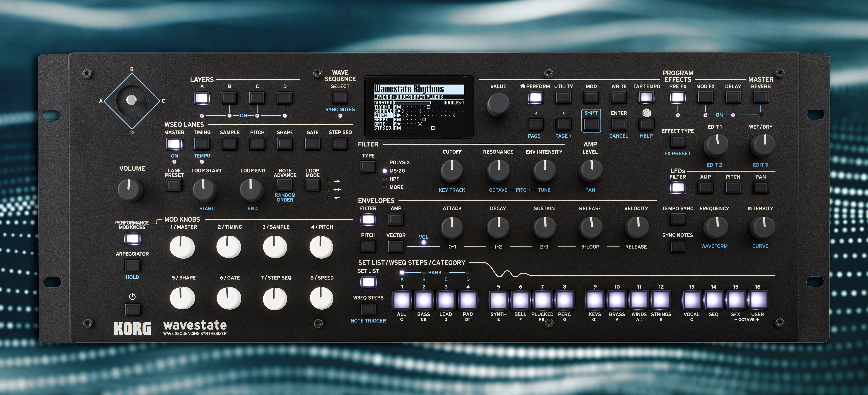Tap the TAP TEMPO button

point(646,97)
